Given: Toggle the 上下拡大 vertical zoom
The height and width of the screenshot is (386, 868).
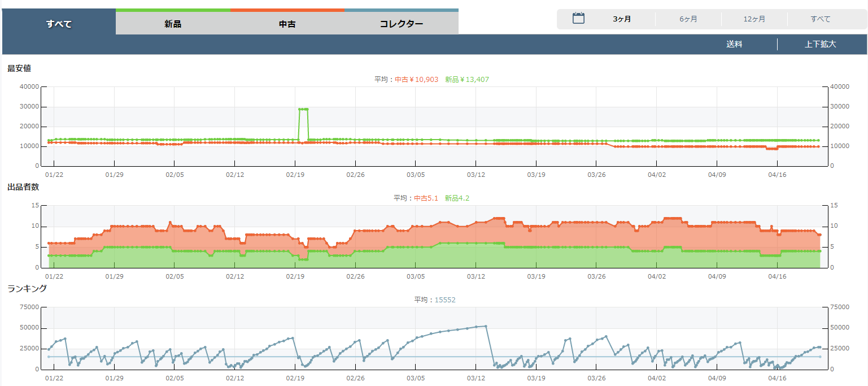Looking at the screenshot, I should 820,44.
